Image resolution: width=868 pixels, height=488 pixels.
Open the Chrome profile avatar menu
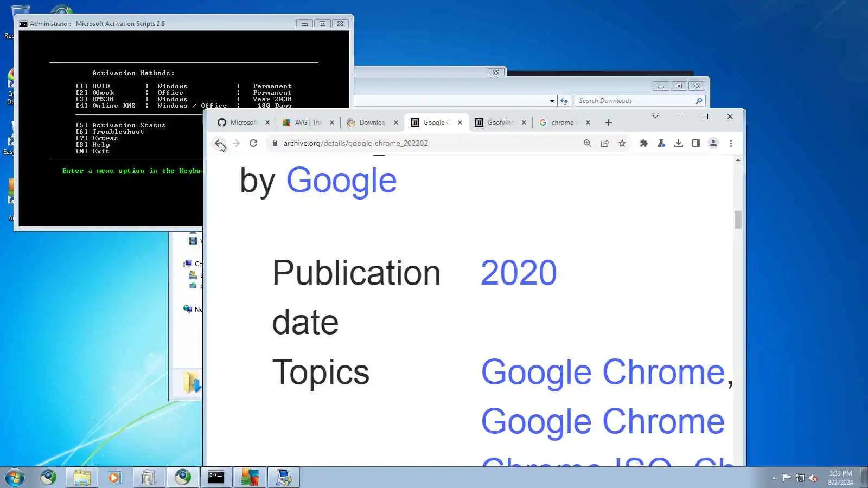[713, 143]
